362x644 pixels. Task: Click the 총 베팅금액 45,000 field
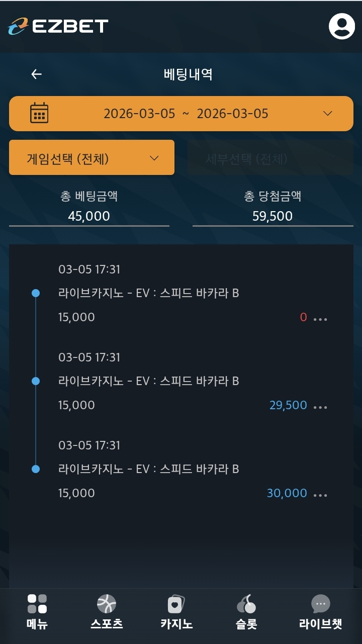tap(89, 216)
